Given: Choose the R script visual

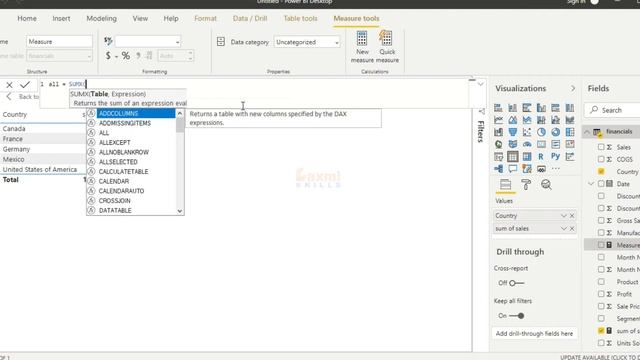Looking at the screenshot, I should 541,157.
